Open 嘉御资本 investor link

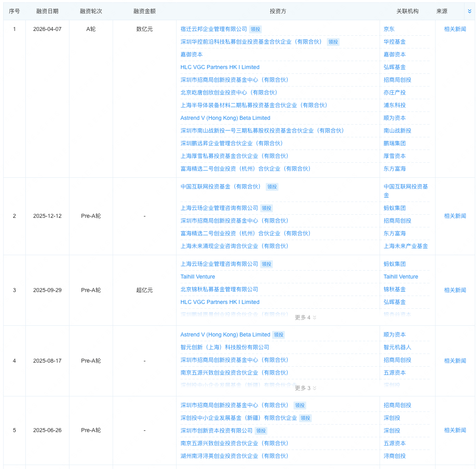(x=191, y=54)
